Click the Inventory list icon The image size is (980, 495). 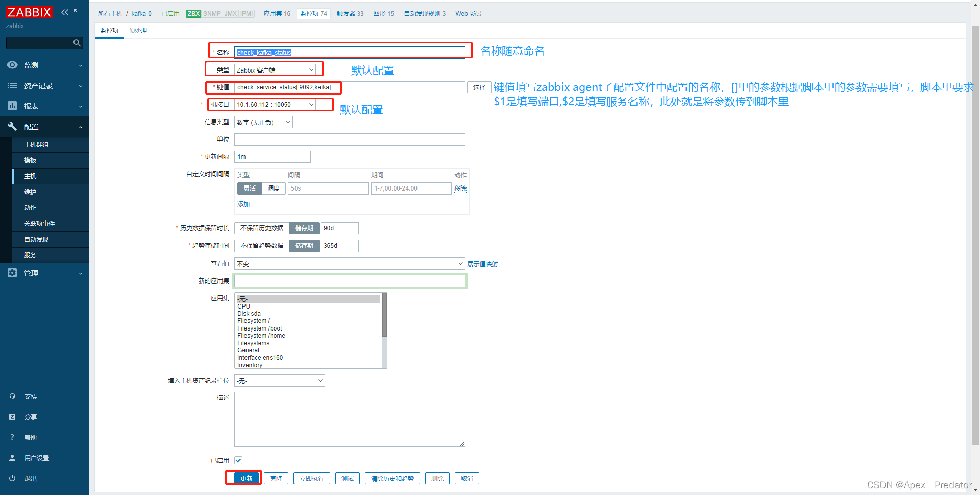pos(12,85)
